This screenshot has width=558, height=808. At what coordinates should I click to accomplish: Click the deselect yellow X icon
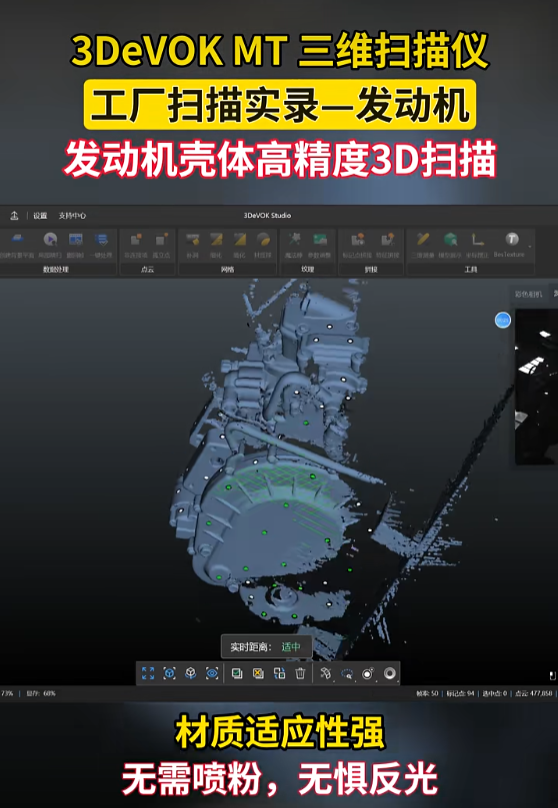coord(258,673)
